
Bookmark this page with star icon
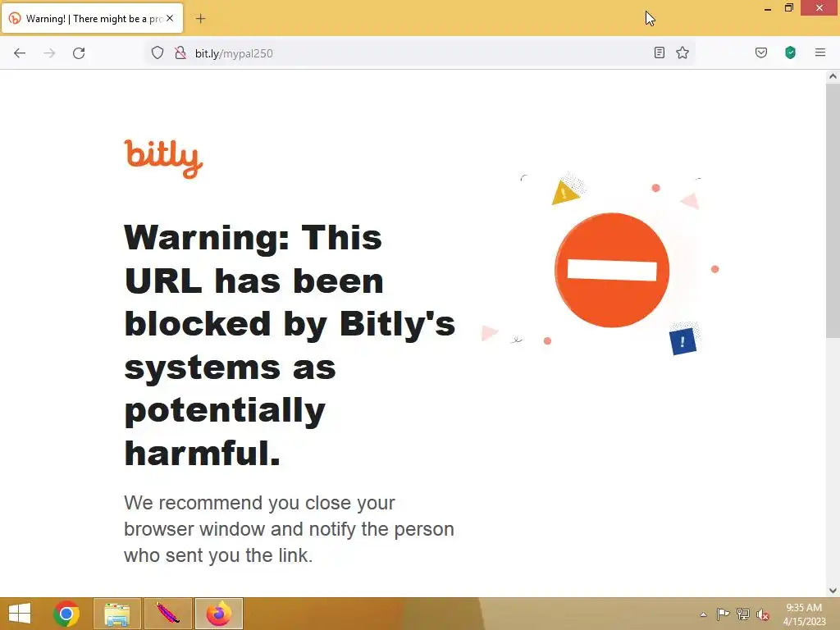[x=682, y=52]
